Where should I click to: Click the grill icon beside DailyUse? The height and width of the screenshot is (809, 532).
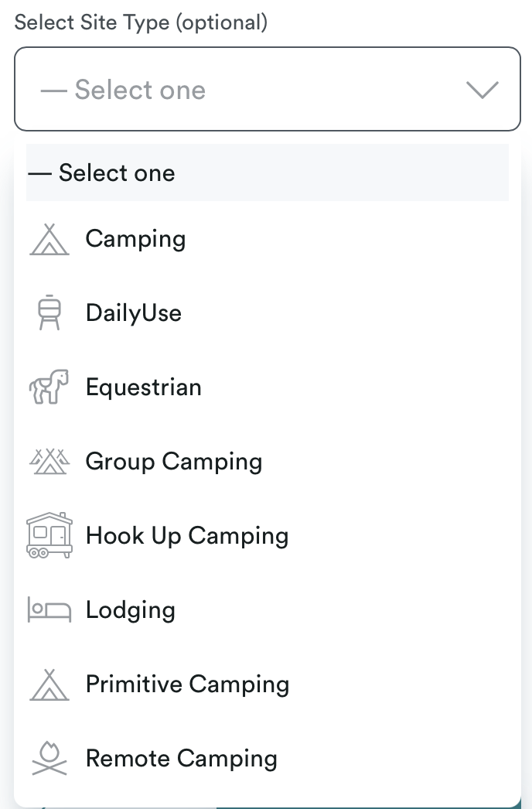[x=49, y=312]
